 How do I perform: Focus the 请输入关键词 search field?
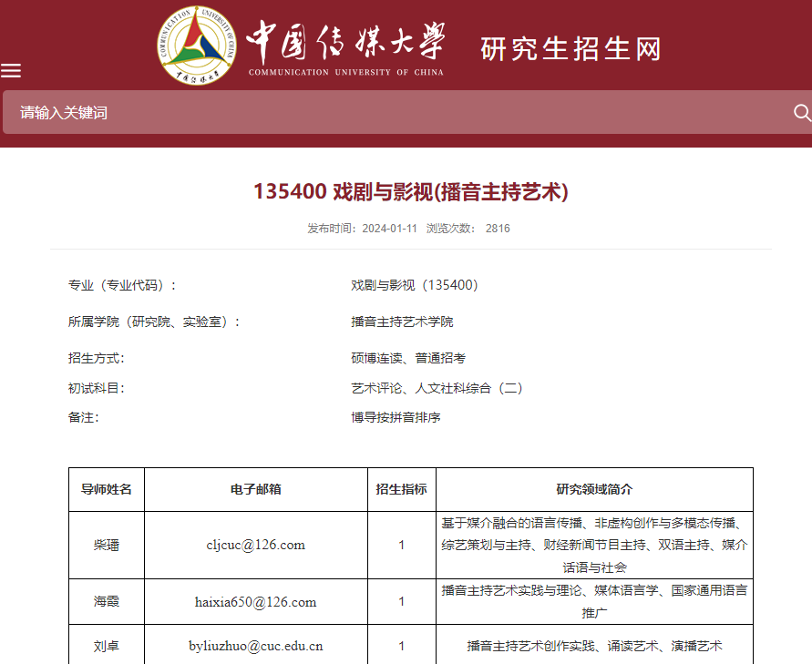point(392,113)
